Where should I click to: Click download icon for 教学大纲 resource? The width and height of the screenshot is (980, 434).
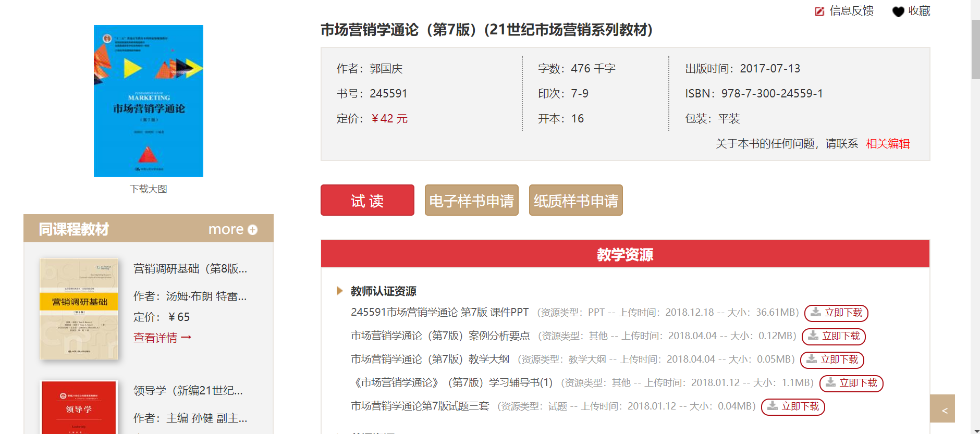pos(812,359)
